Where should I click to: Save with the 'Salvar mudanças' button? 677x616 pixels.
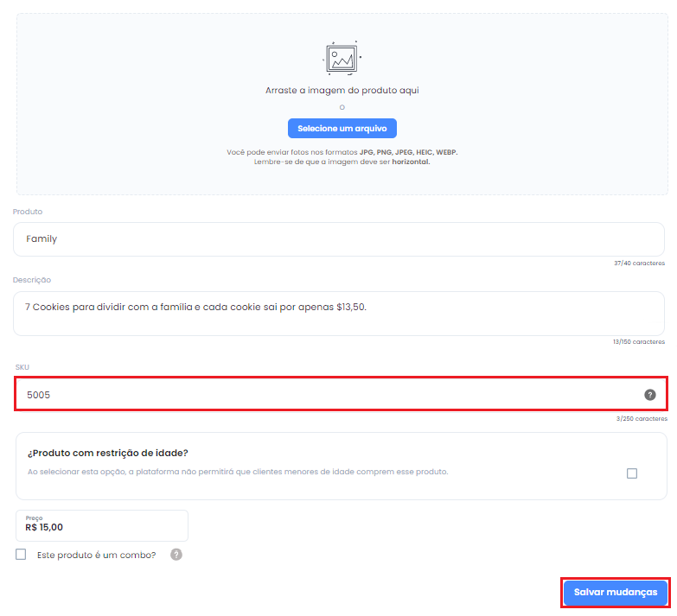616,593
